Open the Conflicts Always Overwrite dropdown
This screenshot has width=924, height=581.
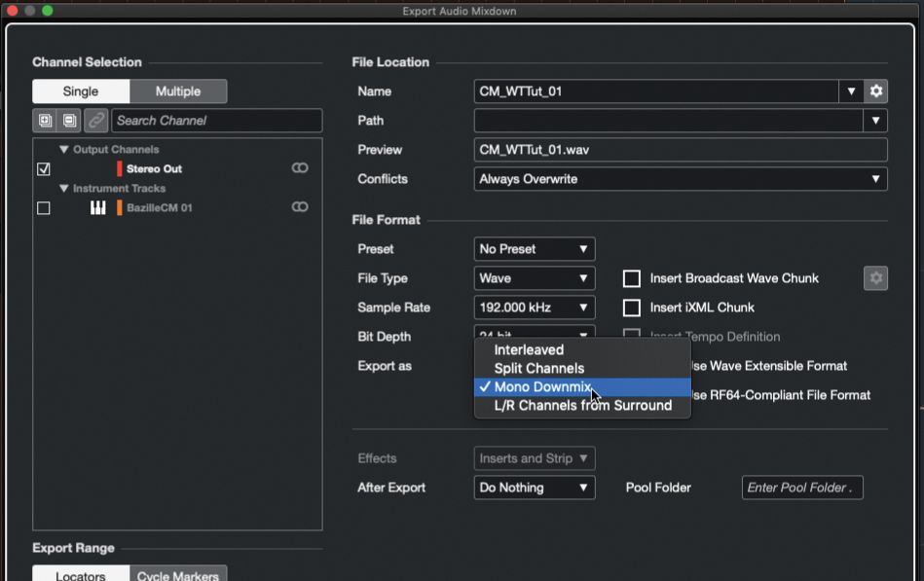coord(681,179)
